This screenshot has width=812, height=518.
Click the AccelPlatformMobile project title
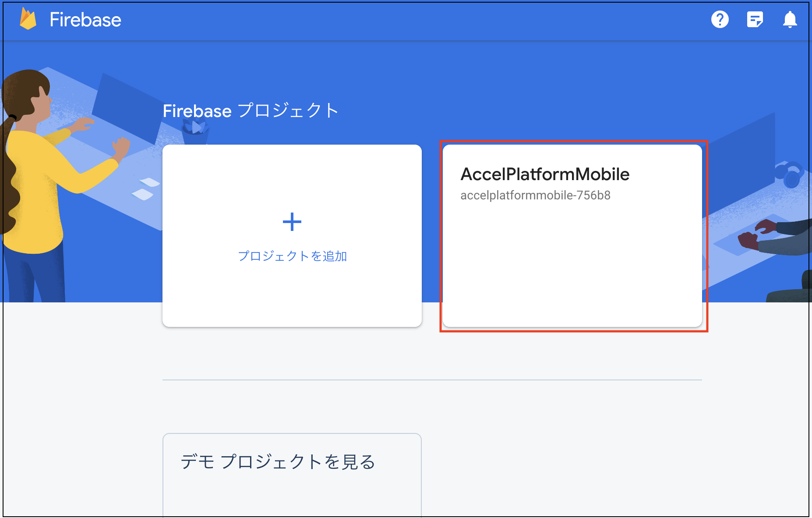545,174
